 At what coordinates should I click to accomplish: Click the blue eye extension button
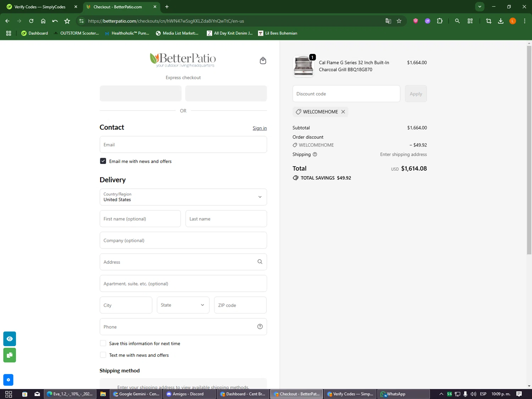pos(10,339)
